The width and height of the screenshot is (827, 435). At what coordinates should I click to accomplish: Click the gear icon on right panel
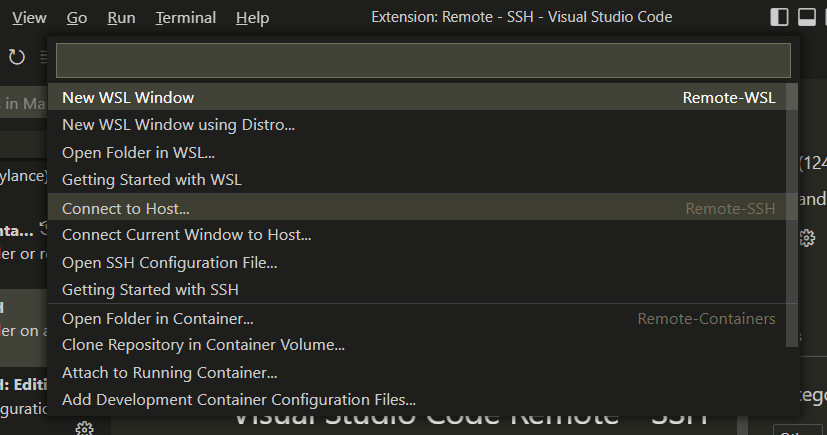(x=807, y=238)
